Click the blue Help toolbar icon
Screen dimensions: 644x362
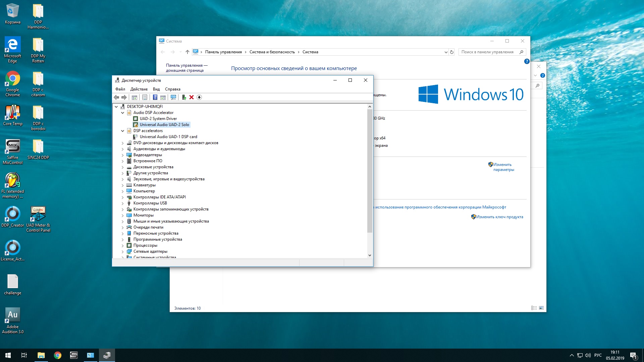[155, 97]
